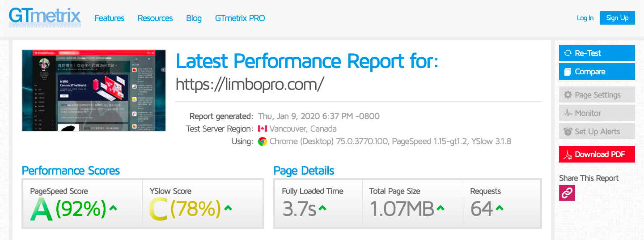Re-Test the page performance
The width and height of the screenshot is (644, 240).
tap(597, 53)
